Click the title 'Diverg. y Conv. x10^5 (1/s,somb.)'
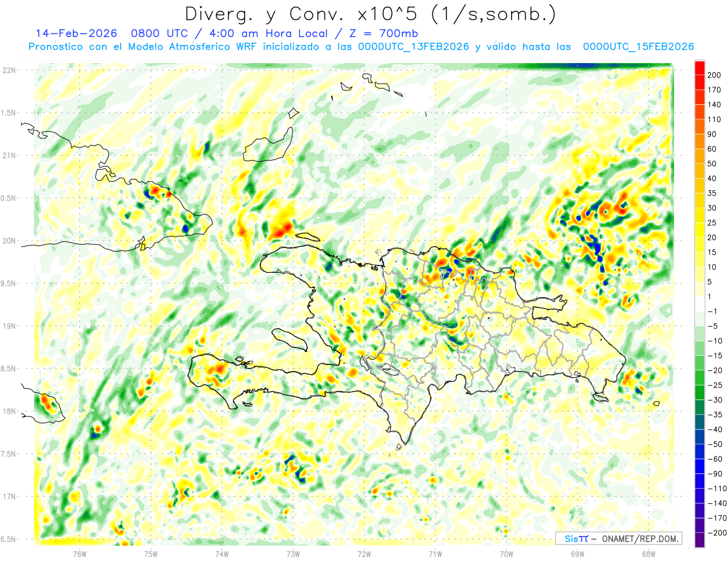 [370, 13]
